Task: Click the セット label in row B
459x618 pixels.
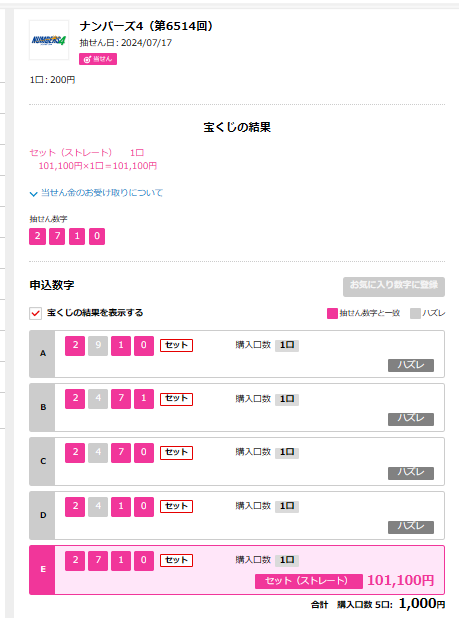Action: coord(176,399)
